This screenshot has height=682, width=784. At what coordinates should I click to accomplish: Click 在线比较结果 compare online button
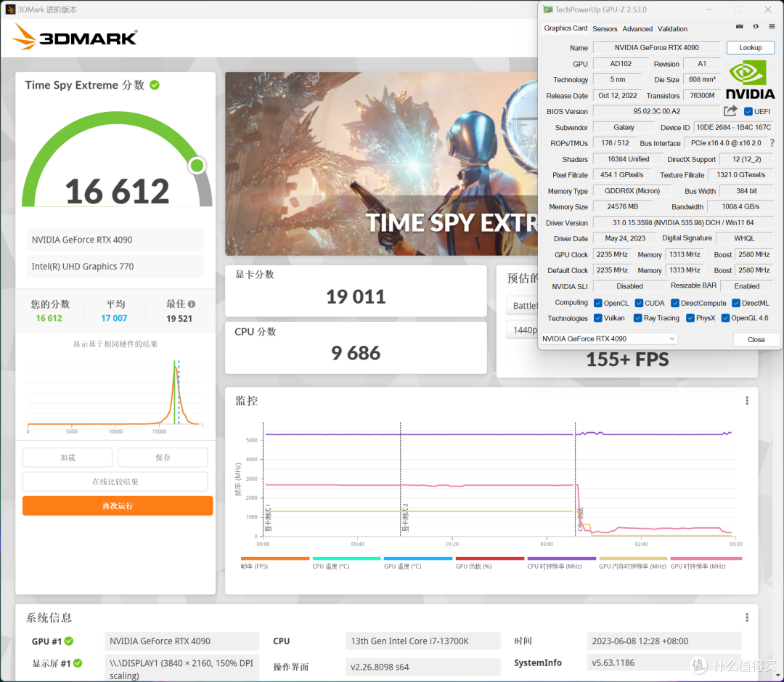coord(115,482)
